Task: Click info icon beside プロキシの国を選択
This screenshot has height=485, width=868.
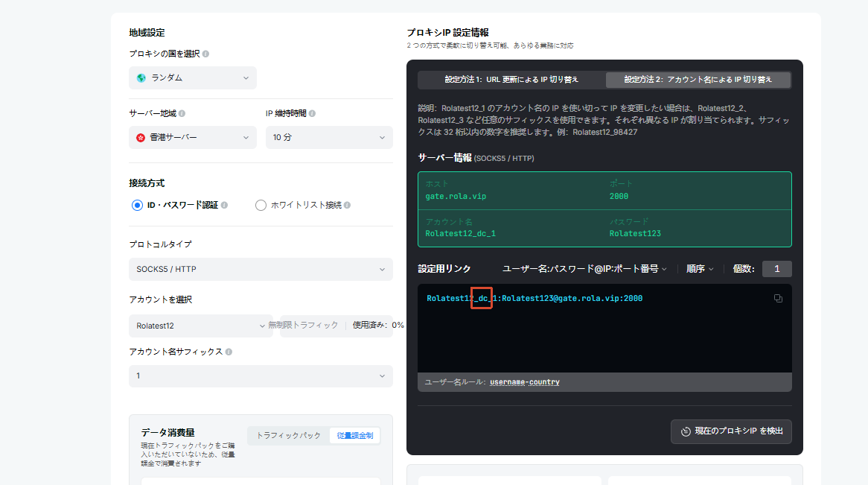Action: [205, 54]
